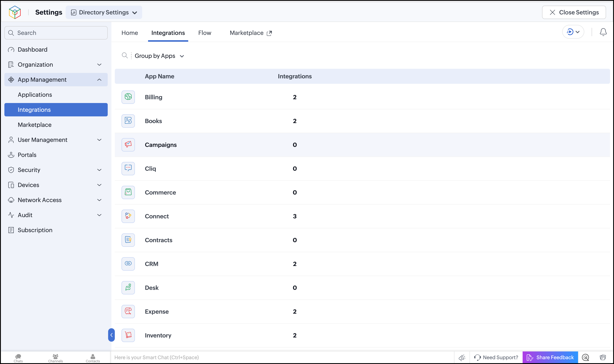
Task: Open the Marketplace tab link
Action: pyautogui.click(x=251, y=33)
